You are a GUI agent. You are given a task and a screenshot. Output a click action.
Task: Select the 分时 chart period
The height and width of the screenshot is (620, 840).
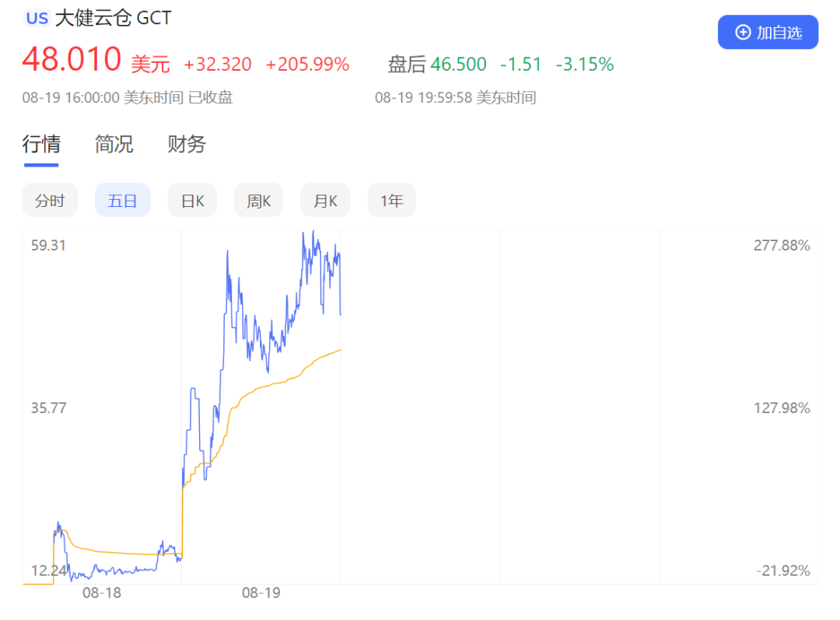[x=50, y=201]
